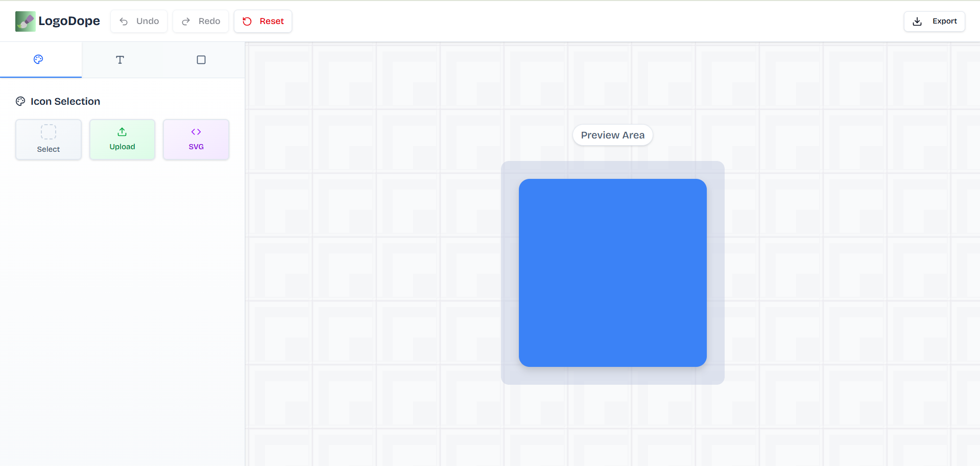980x466 pixels.
Task: Click the Preview Area label
Action: (613, 135)
